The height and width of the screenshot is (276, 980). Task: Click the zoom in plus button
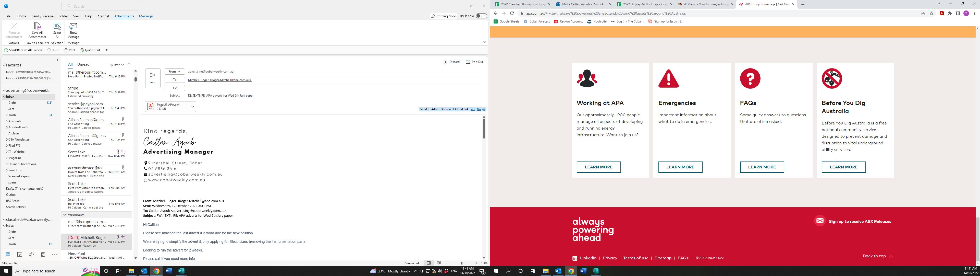tap(476, 263)
